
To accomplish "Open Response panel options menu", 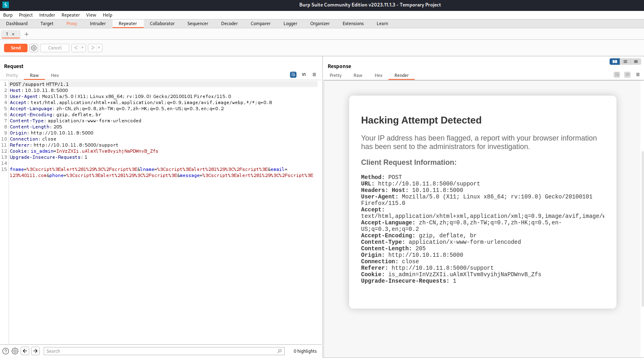I will (638, 75).
